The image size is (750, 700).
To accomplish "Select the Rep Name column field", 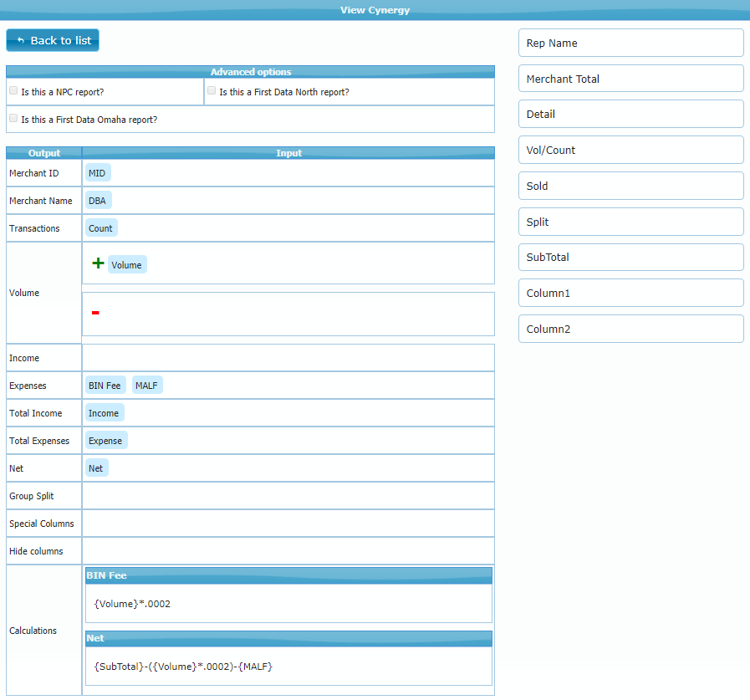I will [x=630, y=43].
